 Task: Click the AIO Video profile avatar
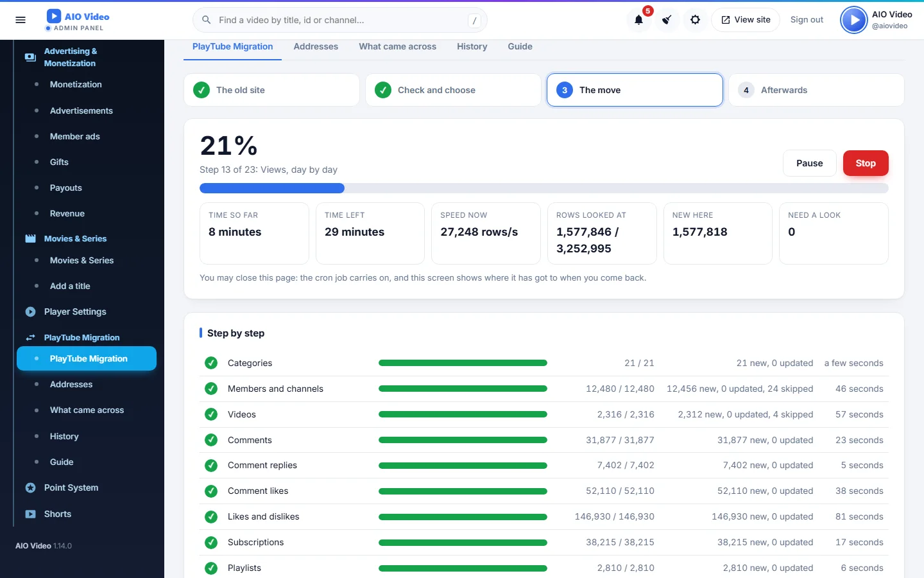coord(854,20)
